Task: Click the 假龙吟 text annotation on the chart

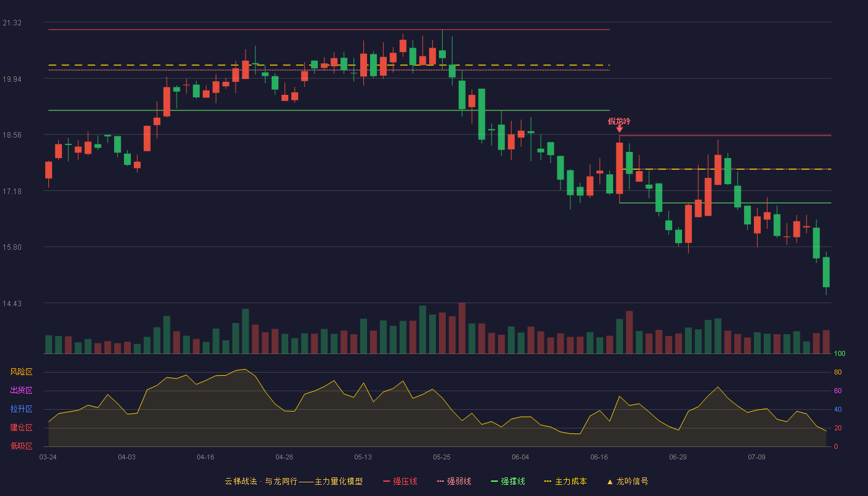Action: point(619,121)
